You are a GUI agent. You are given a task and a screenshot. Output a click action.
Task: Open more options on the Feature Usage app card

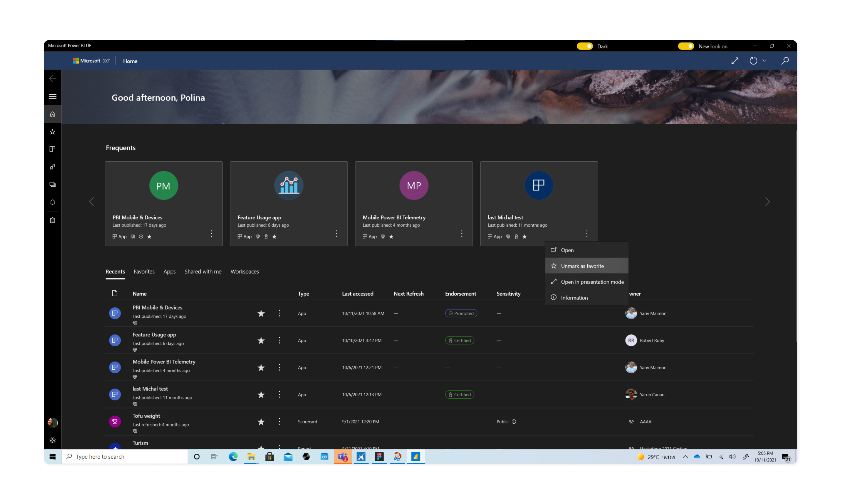[337, 233]
